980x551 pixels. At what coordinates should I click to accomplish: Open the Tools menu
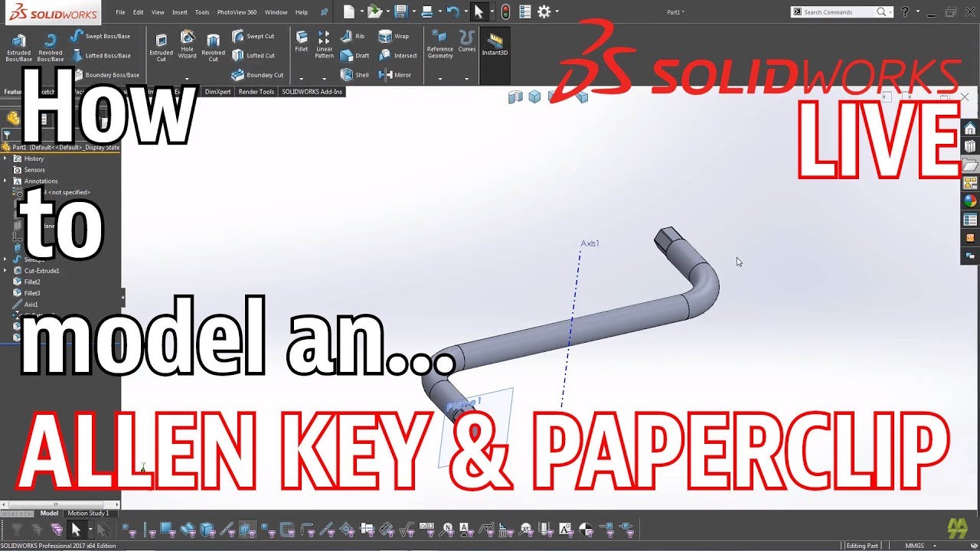(x=202, y=12)
